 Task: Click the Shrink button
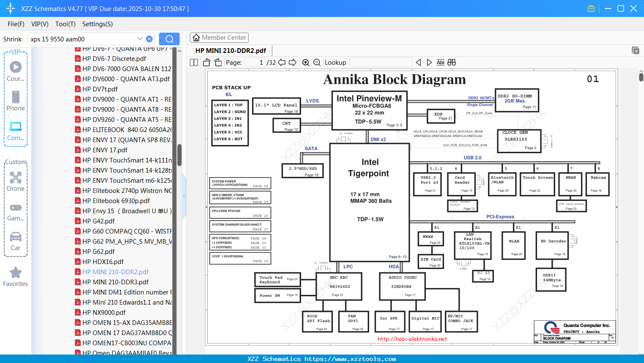pos(13,39)
